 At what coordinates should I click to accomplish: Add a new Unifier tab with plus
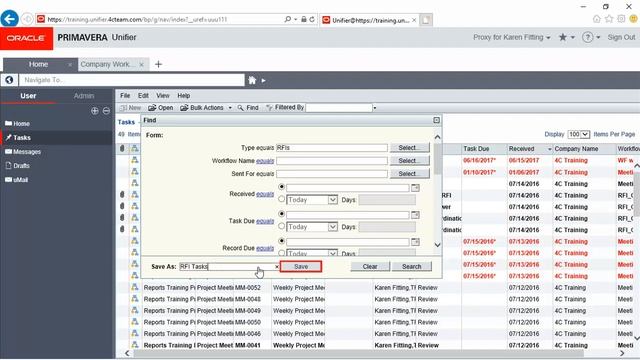pyautogui.click(x=158, y=64)
